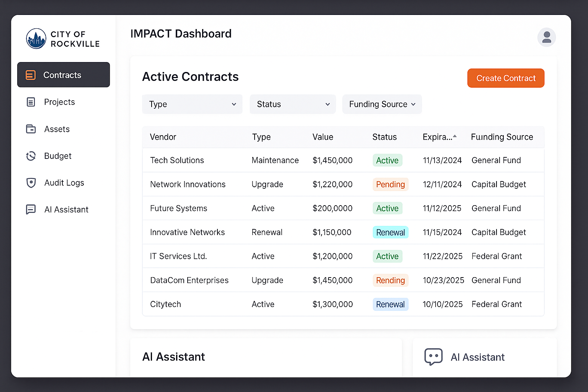This screenshot has height=392, width=588.
Task: Open the user profile avatar
Action: [x=547, y=37]
